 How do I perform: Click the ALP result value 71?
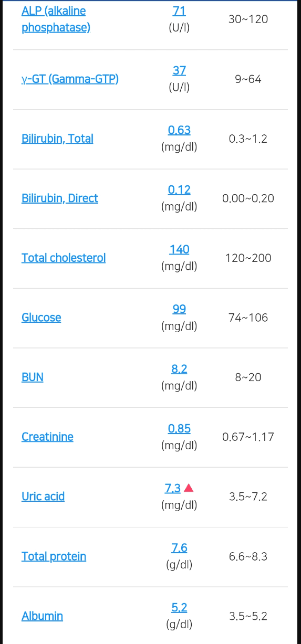click(179, 11)
